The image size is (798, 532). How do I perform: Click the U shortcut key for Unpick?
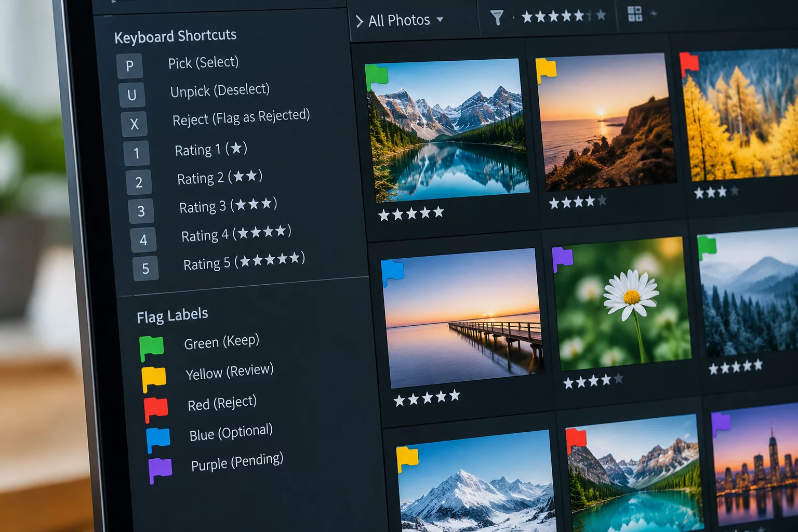[x=132, y=95]
